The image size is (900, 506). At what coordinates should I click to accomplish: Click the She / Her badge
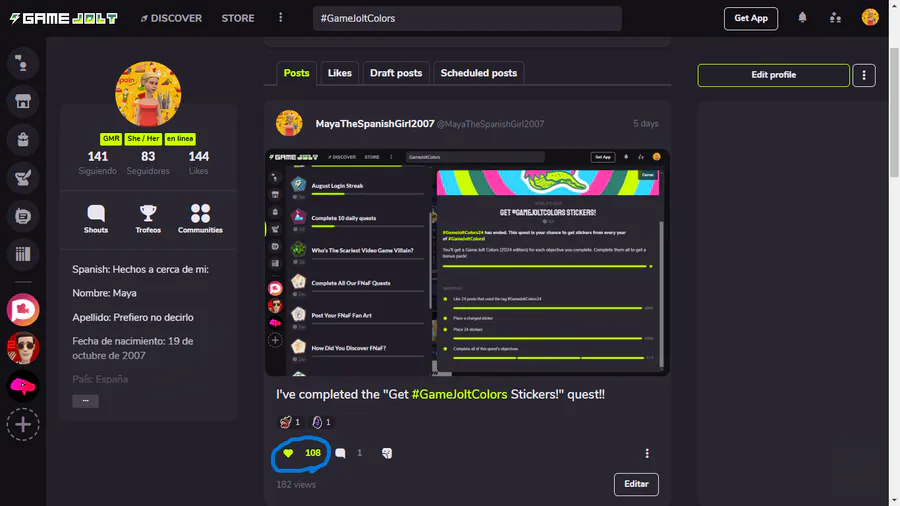[x=143, y=139]
